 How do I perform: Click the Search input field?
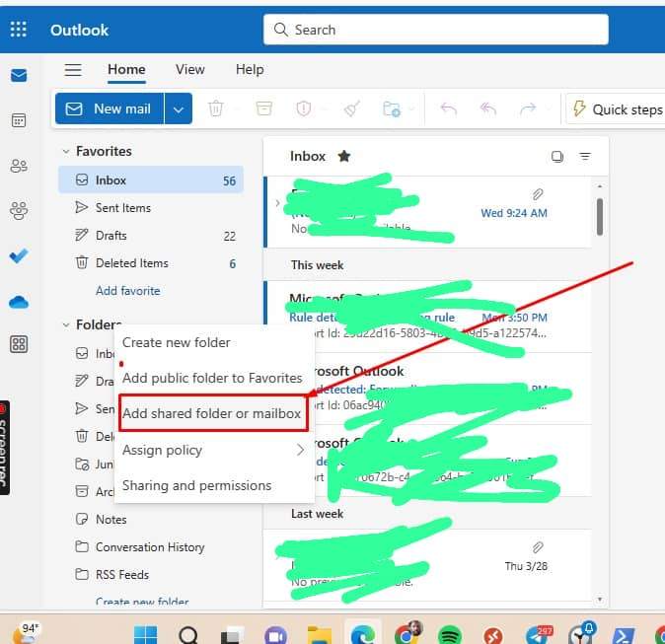point(435,30)
